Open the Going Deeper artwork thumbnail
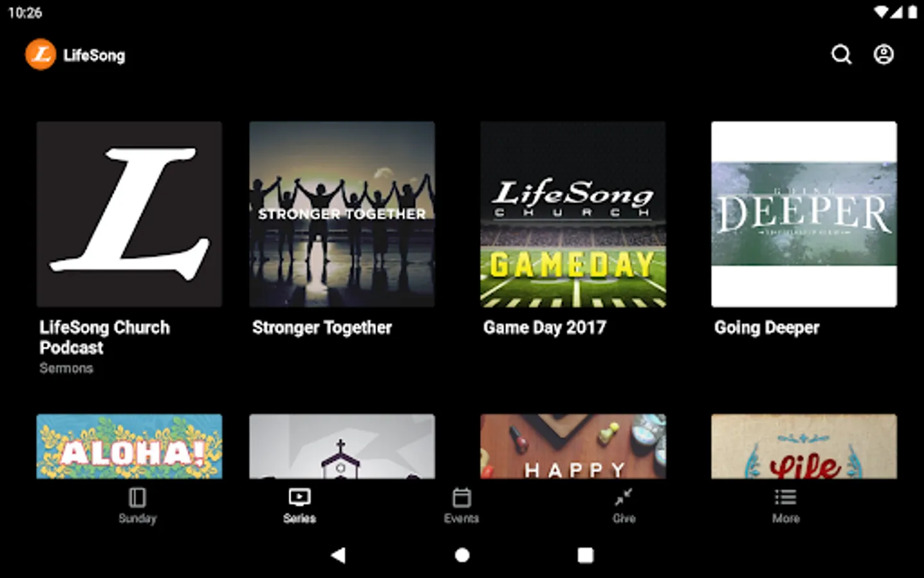The image size is (924, 578). pos(804,215)
